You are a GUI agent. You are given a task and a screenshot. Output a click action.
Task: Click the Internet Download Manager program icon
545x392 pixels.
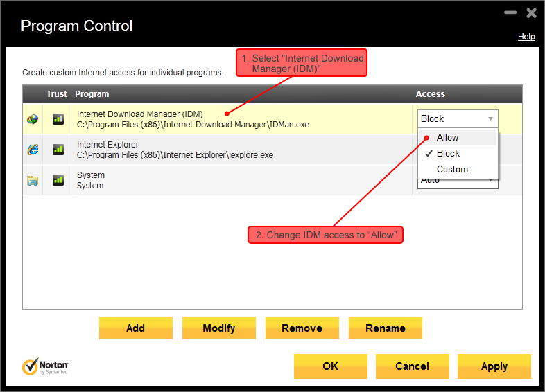click(x=33, y=119)
